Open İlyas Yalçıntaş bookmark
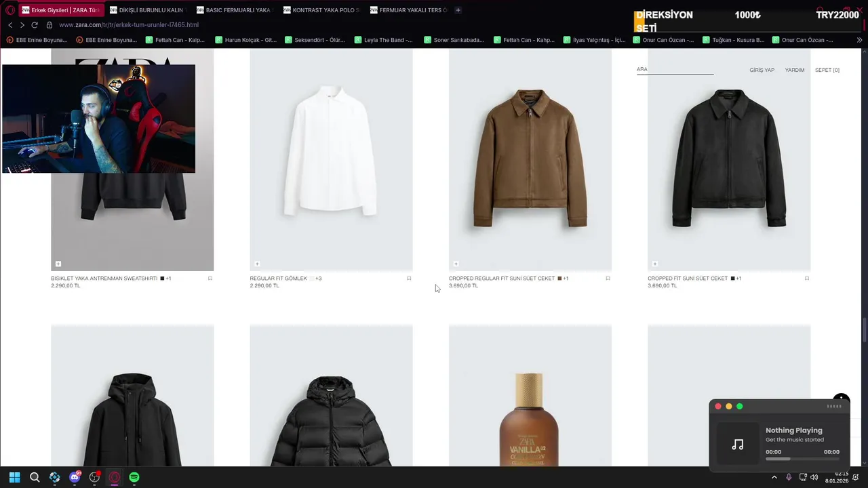The height and width of the screenshot is (488, 868). [x=595, y=40]
